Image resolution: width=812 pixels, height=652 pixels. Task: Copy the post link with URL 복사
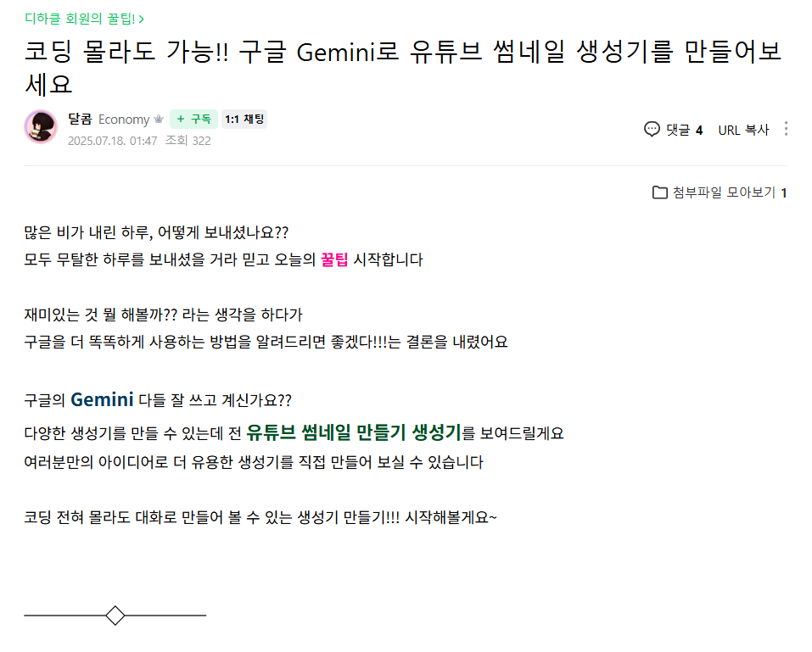click(743, 130)
